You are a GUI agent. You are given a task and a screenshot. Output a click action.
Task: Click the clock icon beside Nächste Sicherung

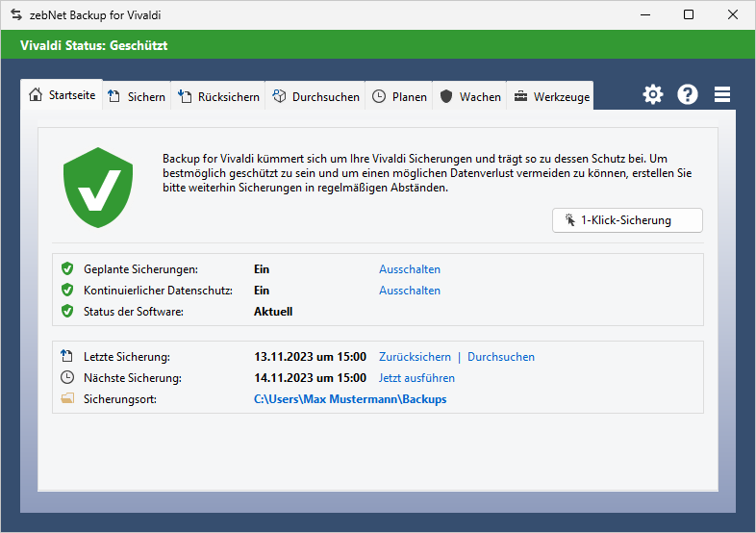67,378
